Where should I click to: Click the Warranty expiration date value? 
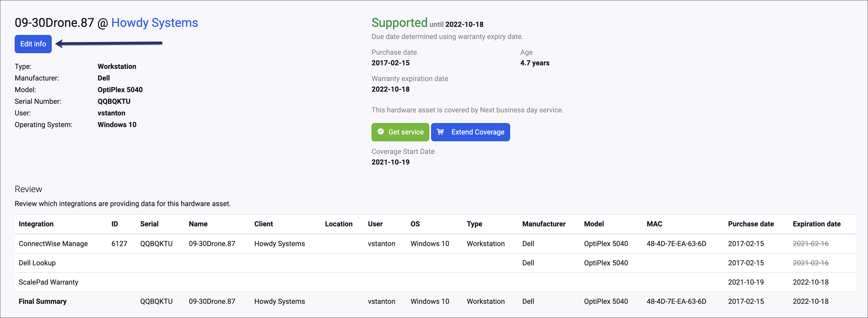[390, 89]
